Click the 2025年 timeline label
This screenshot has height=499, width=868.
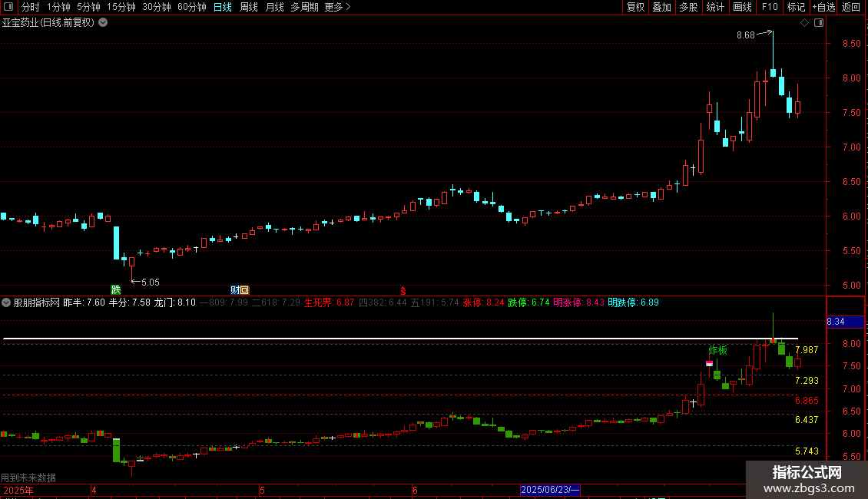click(18, 490)
